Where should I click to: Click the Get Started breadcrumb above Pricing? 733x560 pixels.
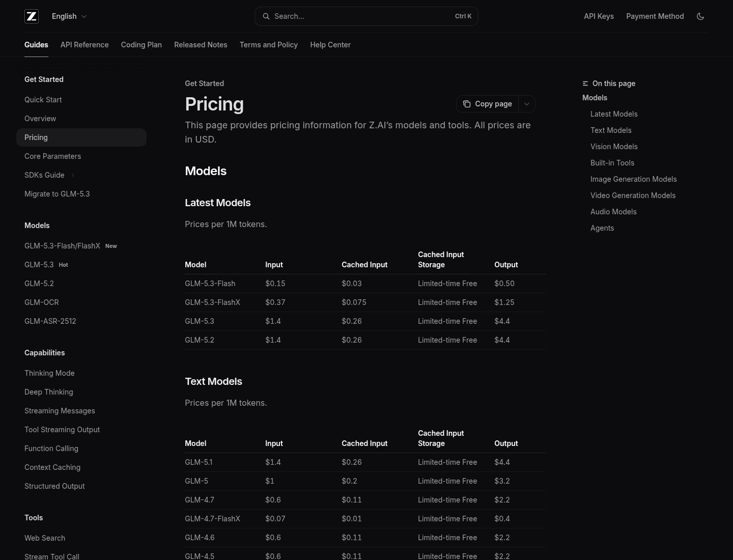(x=204, y=83)
